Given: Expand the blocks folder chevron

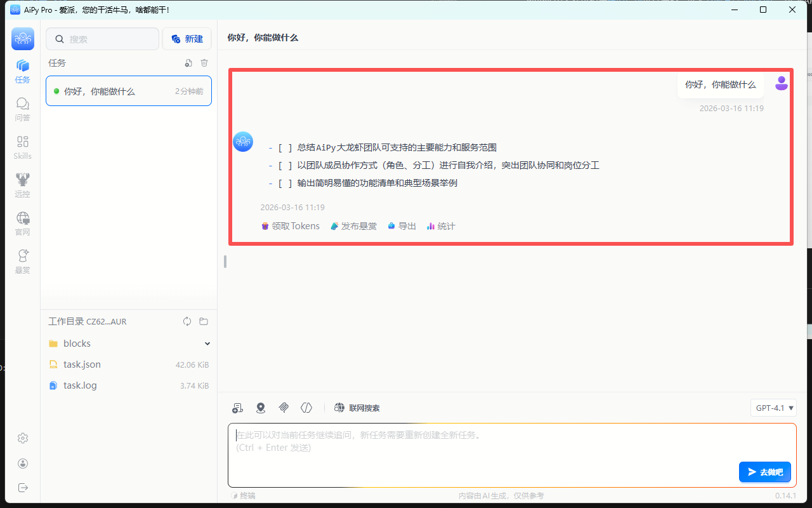Looking at the screenshot, I should pyautogui.click(x=207, y=344).
